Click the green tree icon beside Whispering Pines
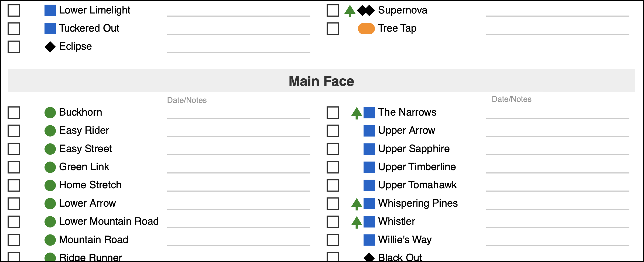Screen dimensions: 644x262 point(357,204)
